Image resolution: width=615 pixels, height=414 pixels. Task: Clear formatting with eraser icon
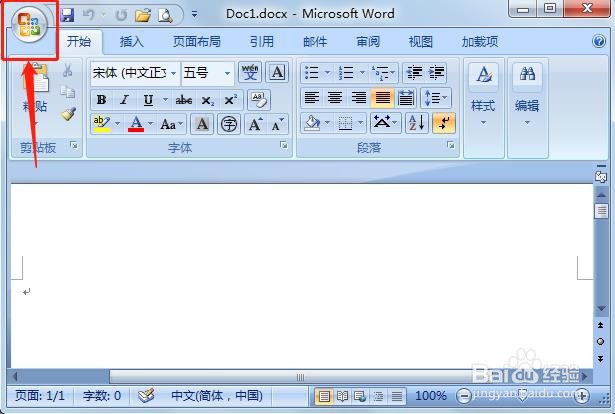click(259, 100)
